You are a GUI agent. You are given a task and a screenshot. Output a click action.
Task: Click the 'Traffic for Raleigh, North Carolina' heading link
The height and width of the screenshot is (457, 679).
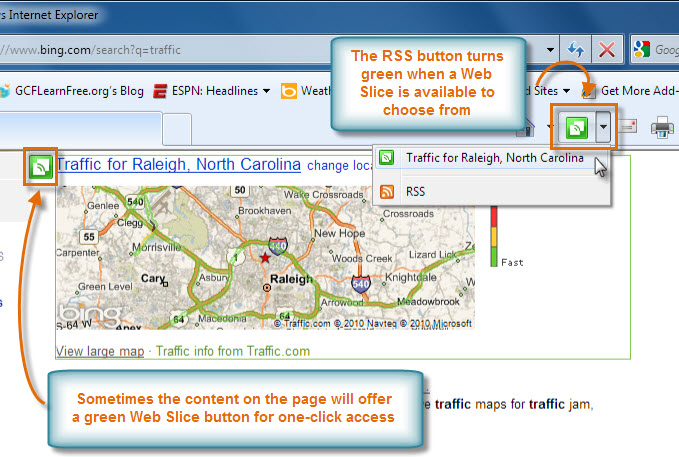178,164
